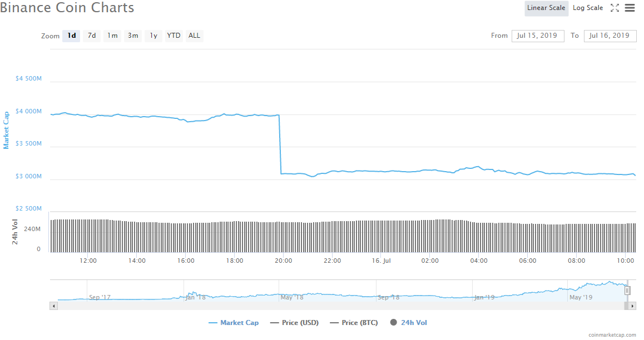Image resolution: width=644 pixels, height=340 pixels.
Task: Click the 14:00 time axis label
Action: click(x=137, y=261)
